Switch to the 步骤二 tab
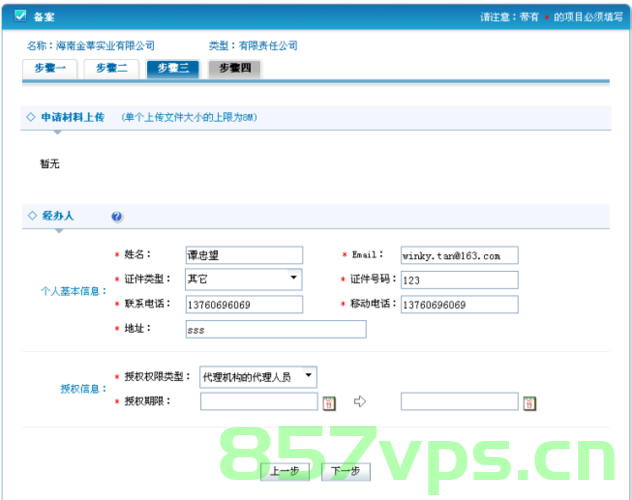The image size is (632, 500). [112, 68]
